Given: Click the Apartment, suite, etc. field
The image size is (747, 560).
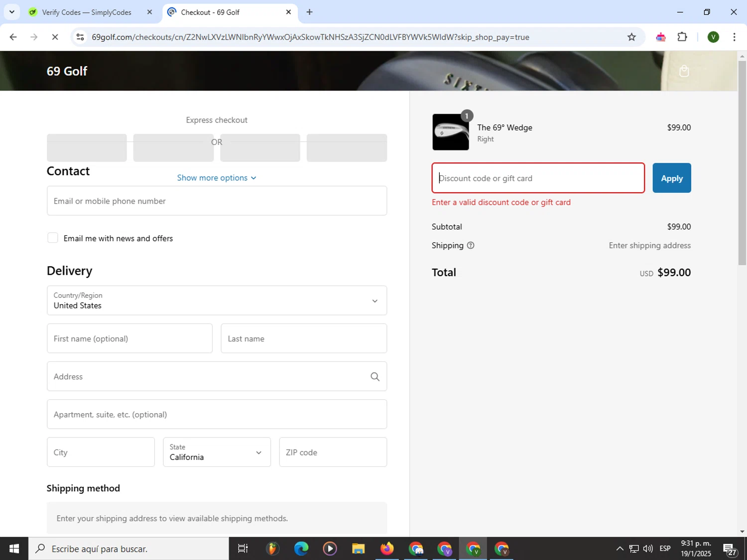Looking at the screenshot, I should [217, 414].
